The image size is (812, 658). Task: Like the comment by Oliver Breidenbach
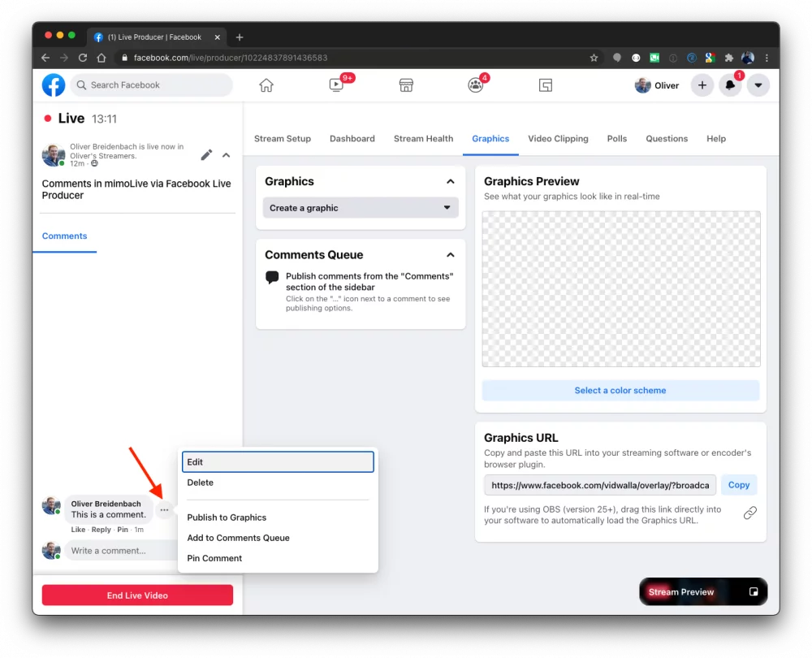[x=78, y=530]
